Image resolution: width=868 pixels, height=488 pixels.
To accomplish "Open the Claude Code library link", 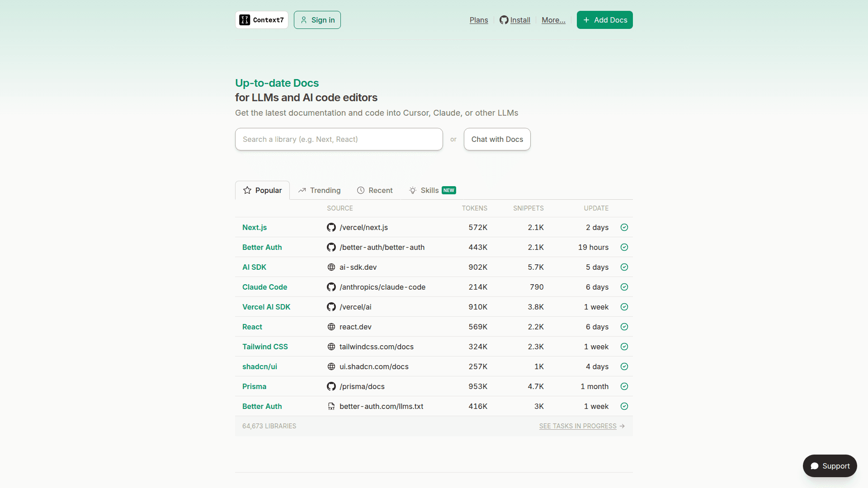I will [x=264, y=287].
